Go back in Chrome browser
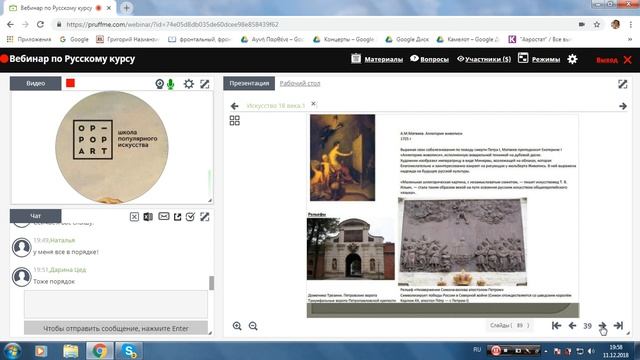 click(10, 24)
